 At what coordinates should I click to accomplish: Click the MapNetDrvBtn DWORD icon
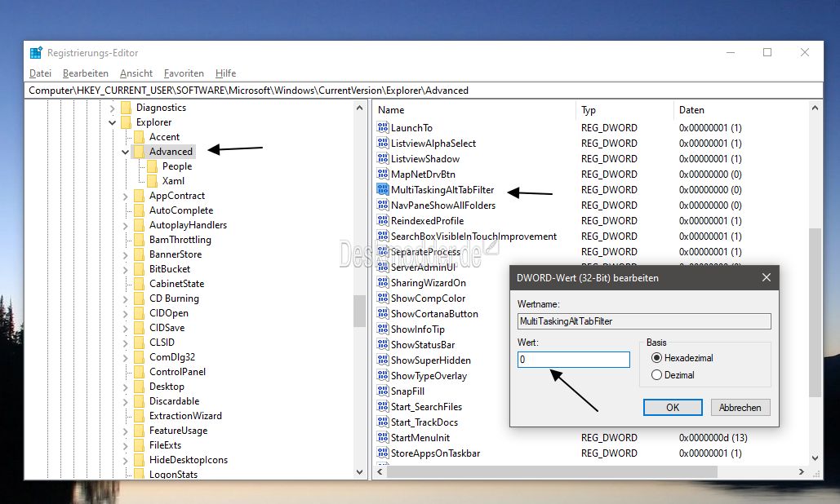(x=383, y=174)
